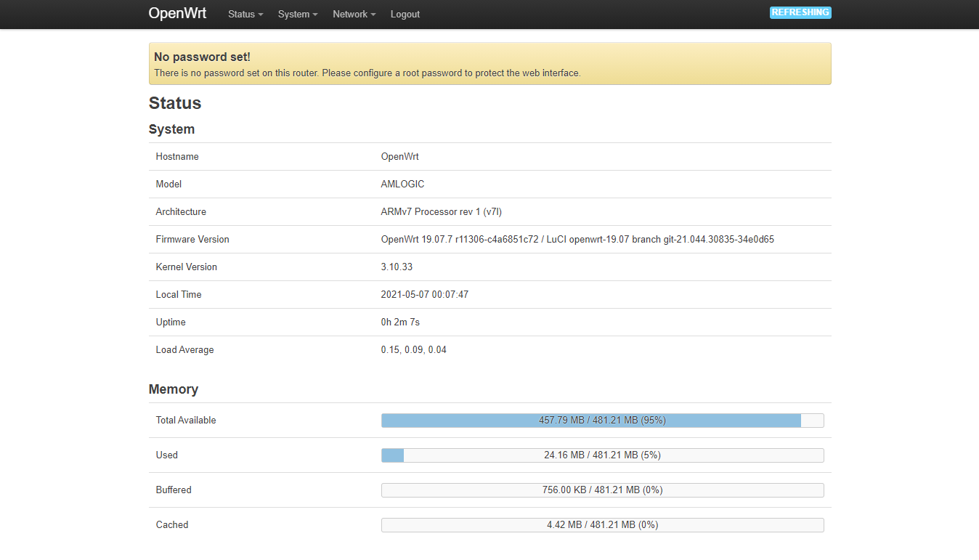
Task: Click the 'No password set!' warning heading
Action: point(202,57)
